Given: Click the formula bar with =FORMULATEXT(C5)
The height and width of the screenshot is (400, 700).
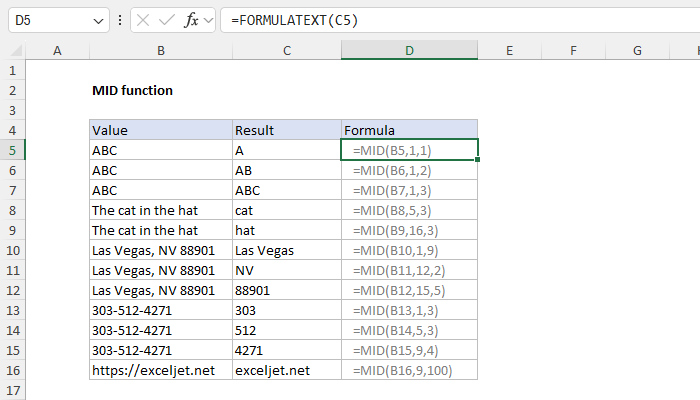Looking at the screenshot, I should pyautogui.click(x=460, y=20).
